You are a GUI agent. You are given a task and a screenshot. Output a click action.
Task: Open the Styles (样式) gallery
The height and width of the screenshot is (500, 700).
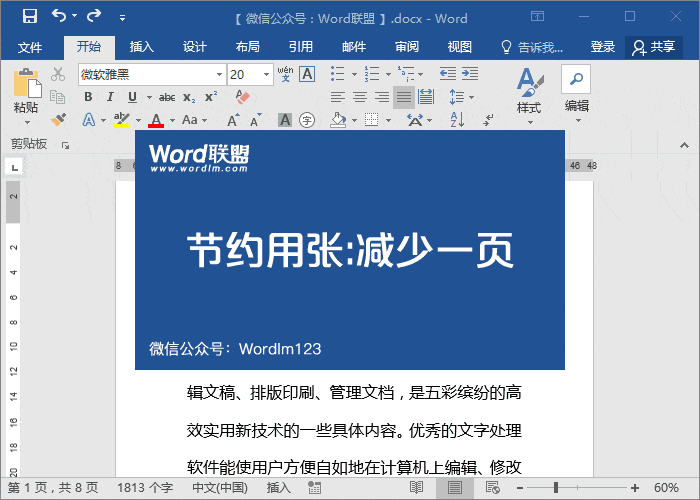click(528, 92)
